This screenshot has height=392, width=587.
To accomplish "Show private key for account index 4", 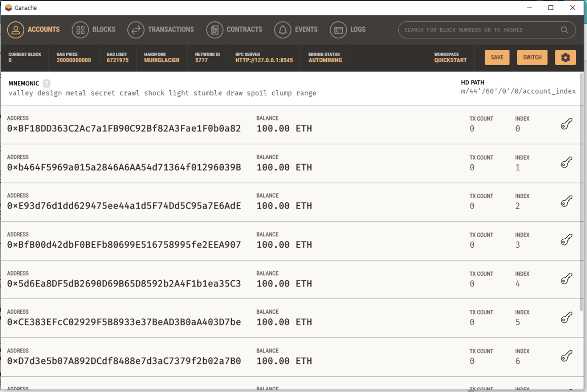I will tap(566, 279).
